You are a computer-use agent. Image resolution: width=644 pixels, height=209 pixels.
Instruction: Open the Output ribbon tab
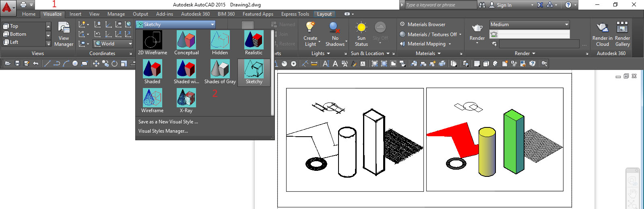point(140,14)
